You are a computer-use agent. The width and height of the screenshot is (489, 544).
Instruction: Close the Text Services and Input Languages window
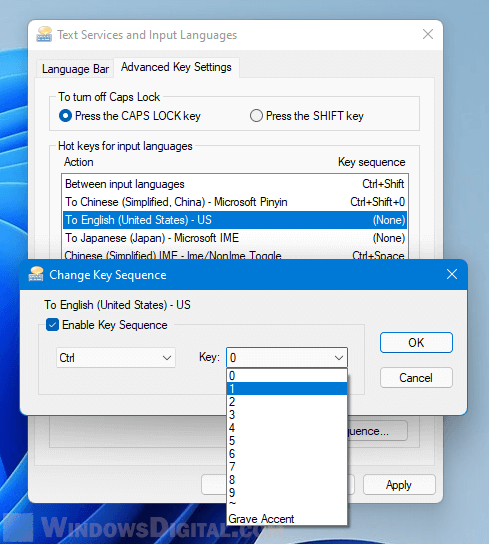428,34
